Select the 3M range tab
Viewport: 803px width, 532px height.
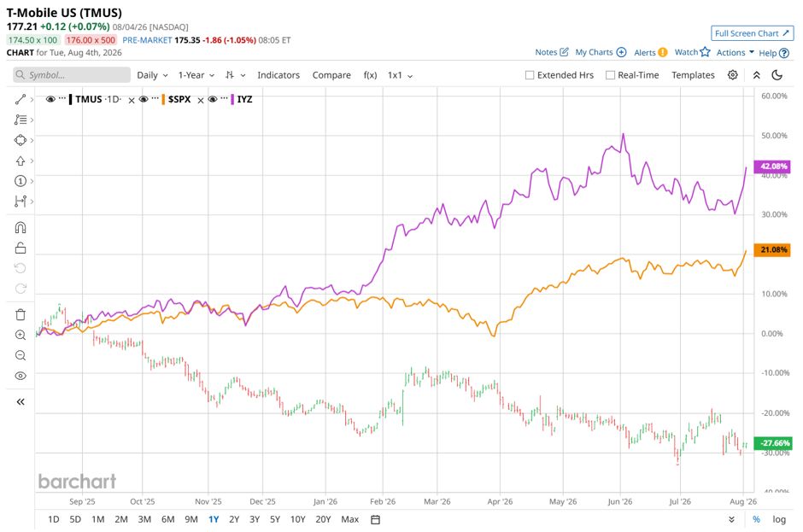pyautogui.click(x=144, y=519)
